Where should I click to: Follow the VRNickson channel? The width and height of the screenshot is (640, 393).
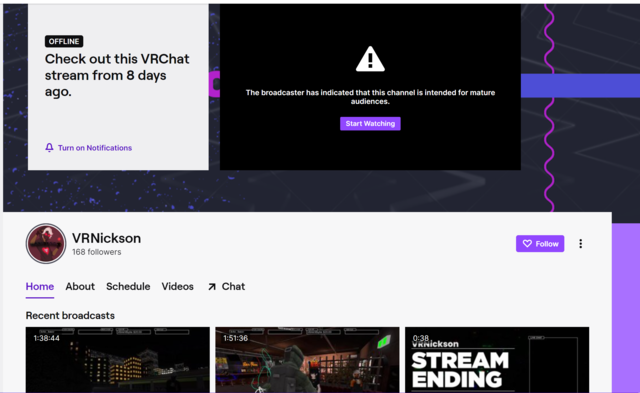(x=540, y=244)
